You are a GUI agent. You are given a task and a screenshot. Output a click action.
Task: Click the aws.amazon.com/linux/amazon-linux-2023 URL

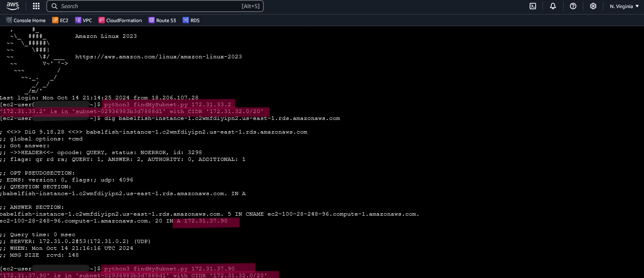coord(159,57)
